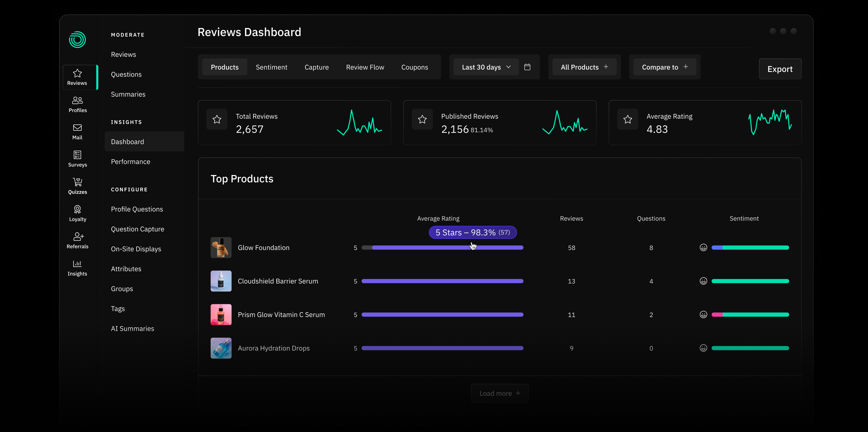Select the Review Flow tab
Viewport: 868px width, 432px height.
(365, 67)
